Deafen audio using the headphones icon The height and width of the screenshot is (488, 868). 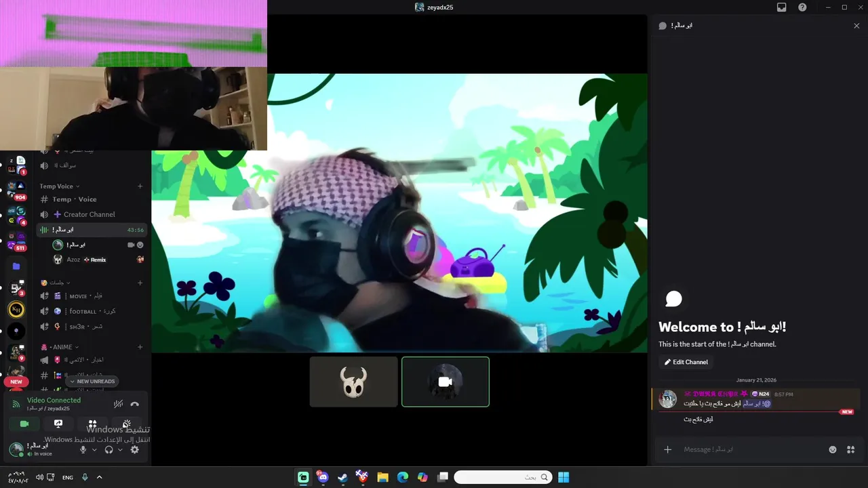[109, 449]
